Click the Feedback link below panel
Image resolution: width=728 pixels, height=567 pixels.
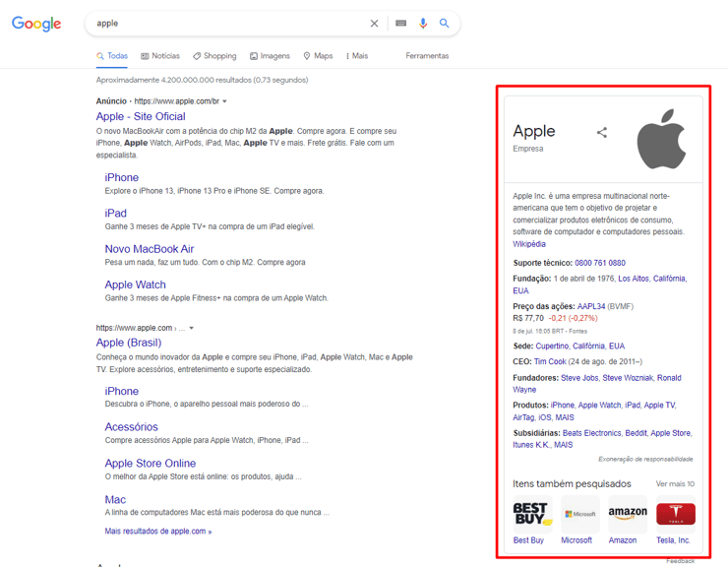pos(680,561)
